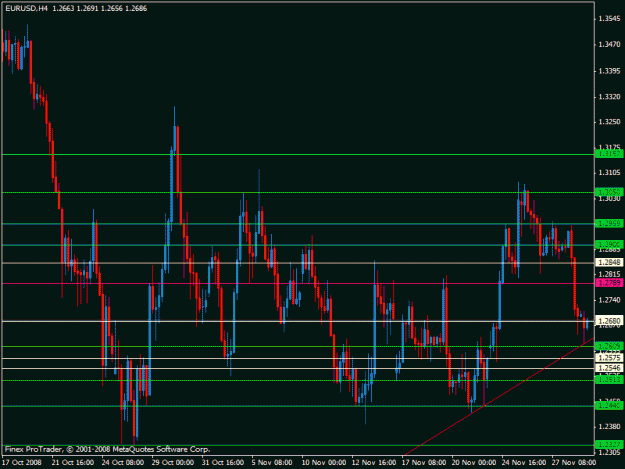Select the green 1.3157 level tag
This screenshot has width=625, height=469.
609,154
